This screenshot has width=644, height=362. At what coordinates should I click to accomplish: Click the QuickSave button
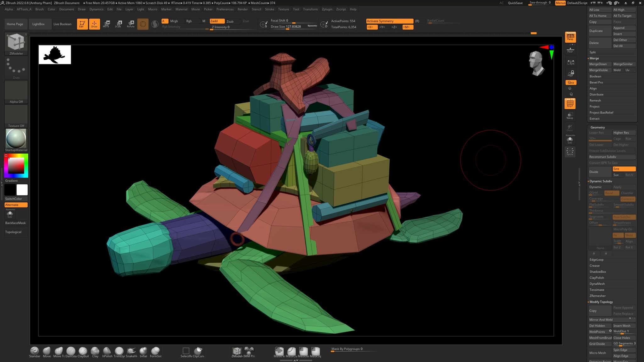pos(515,3)
